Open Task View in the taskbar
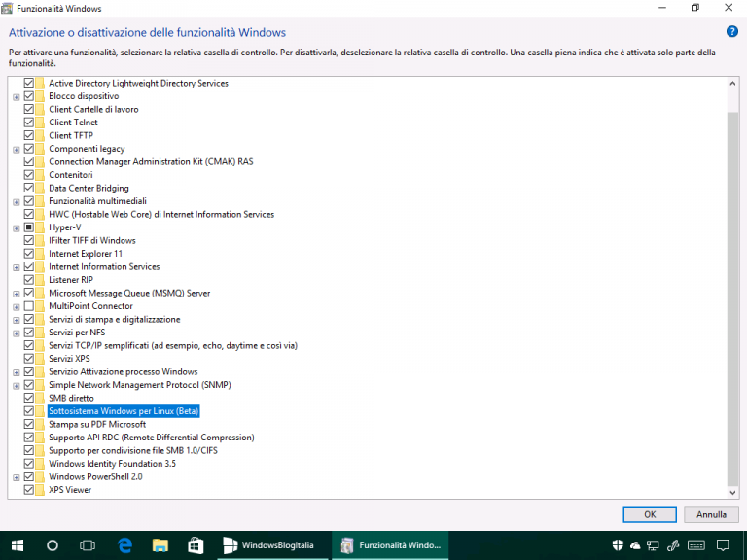The width and height of the screenshot is (747, 560). (x=88, y=545)
